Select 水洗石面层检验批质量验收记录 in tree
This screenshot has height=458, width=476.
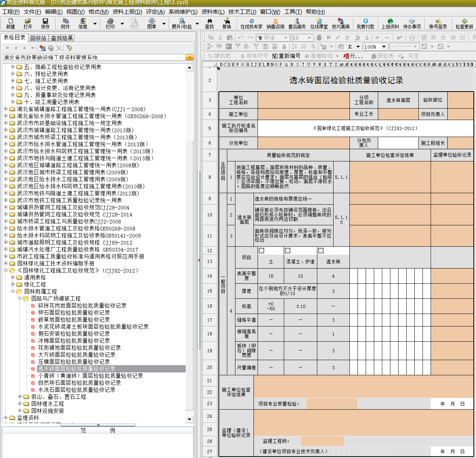77,390
